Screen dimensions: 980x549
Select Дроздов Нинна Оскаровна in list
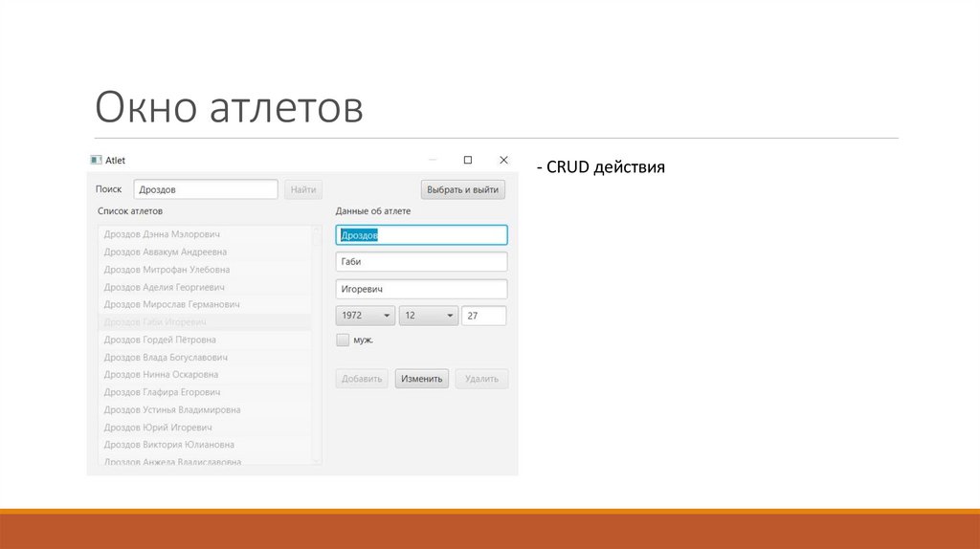pyautogui.click(x=205, y=374)
